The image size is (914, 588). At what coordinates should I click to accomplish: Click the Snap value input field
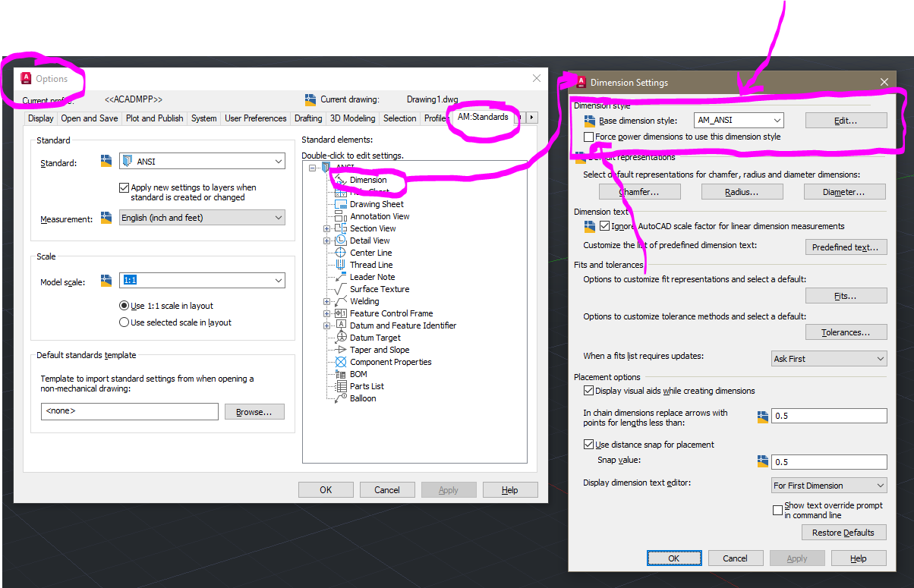(827, 461)
